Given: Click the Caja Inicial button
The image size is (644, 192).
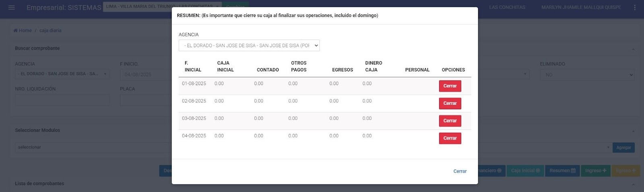Looking at the screenshot, I should (525, 171).
